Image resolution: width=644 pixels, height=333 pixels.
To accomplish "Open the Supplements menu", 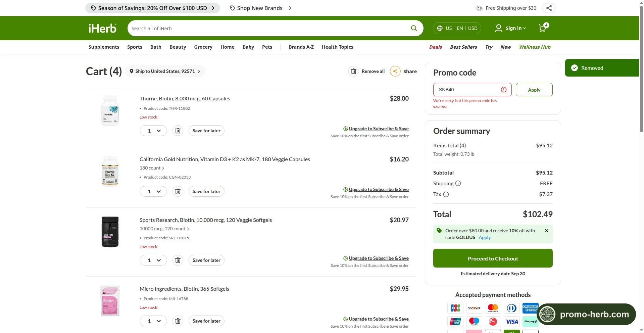I will (104, 47).
